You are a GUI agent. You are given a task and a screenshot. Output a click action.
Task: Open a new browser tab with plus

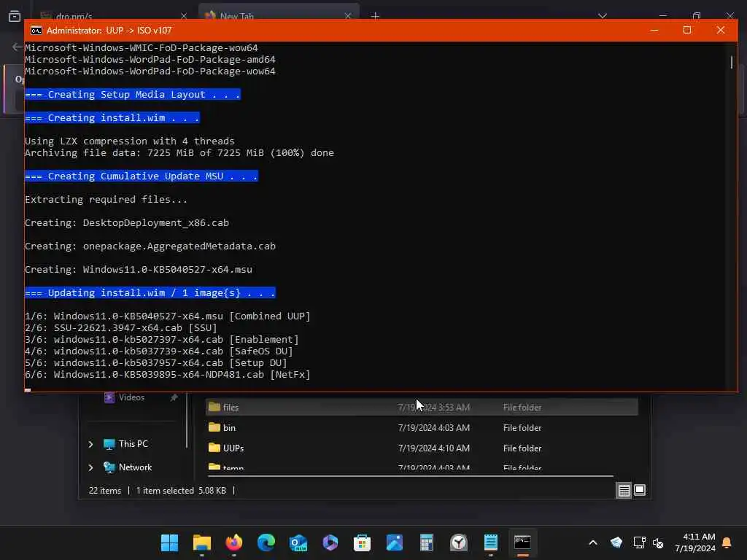point(376,16)
